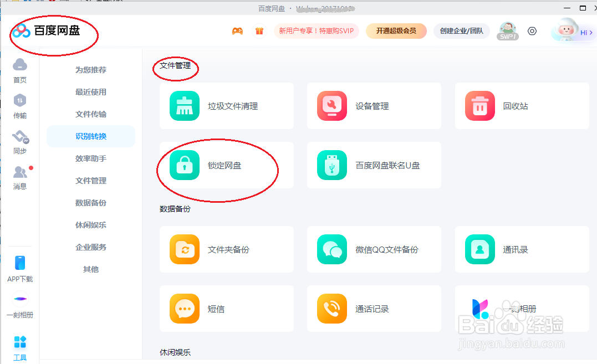Viewport: 597px width, 364px height.
Task: Click the 百度网盘联名U盘 label text
Action: (387, 166)
